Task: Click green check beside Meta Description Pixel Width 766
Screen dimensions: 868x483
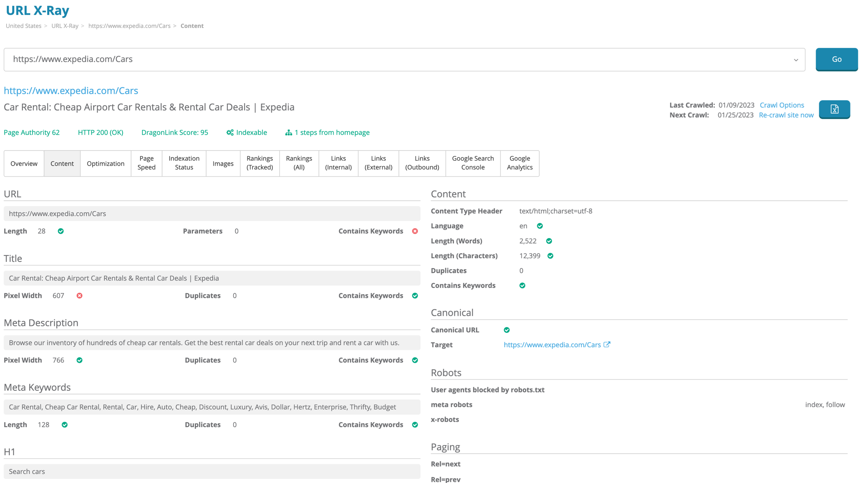Action: tap(80, 360)
